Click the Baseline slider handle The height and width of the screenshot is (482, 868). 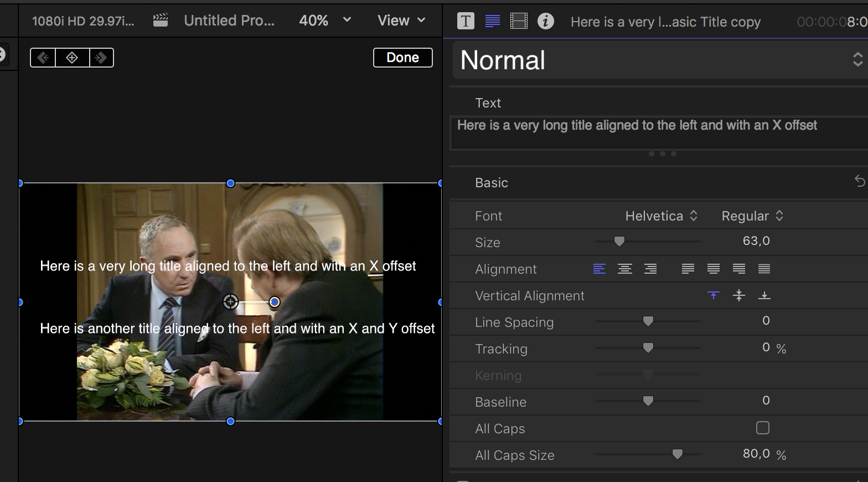(x=648, y=401)
